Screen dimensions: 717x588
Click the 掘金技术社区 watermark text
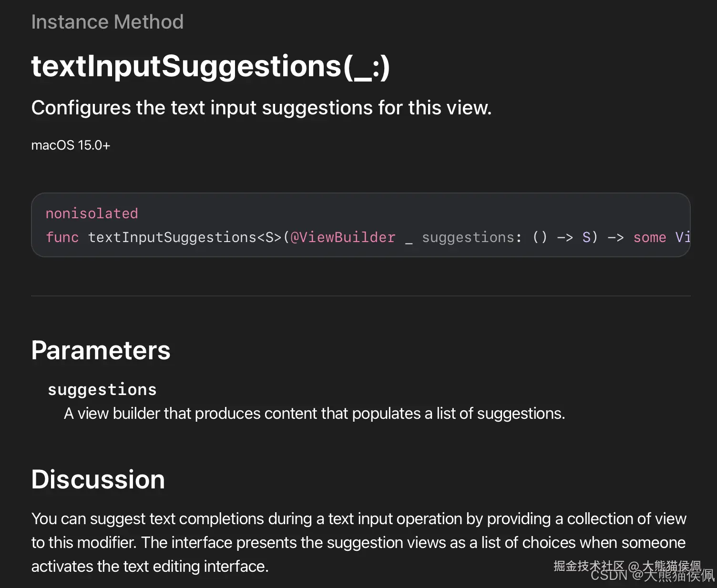(x=589, y=565)
